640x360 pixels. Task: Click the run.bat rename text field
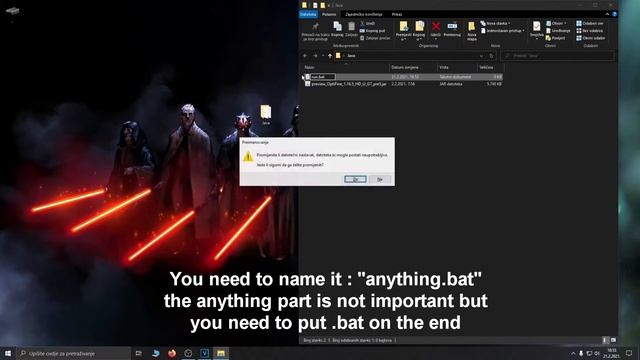click(x=322, y=77)
